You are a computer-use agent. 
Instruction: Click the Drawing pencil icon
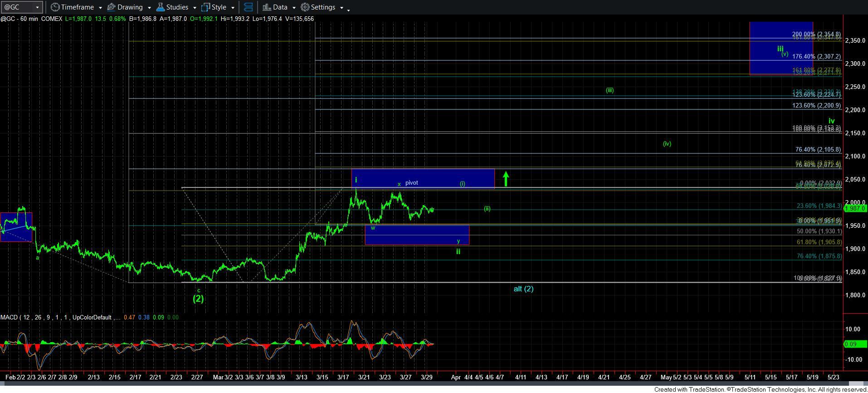[x=111, y=7]
